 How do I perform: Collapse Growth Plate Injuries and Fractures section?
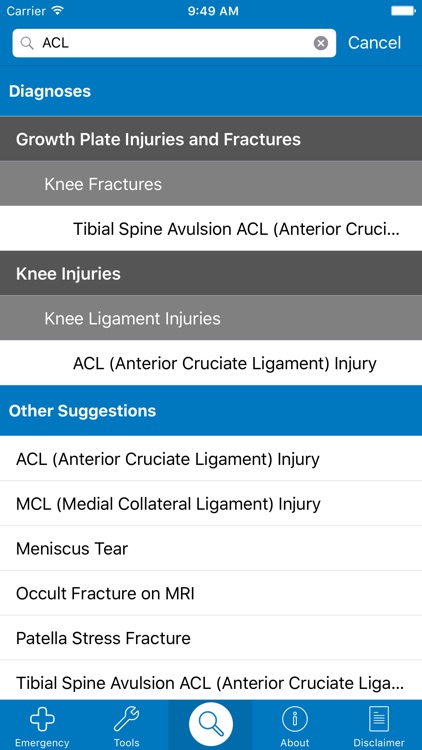(211, 139)
